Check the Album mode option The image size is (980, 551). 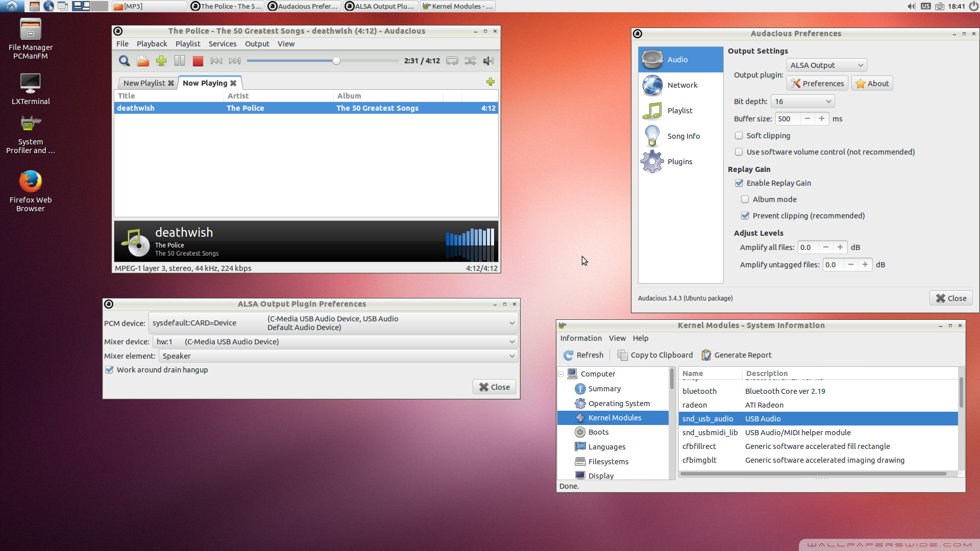click(745, 199)
